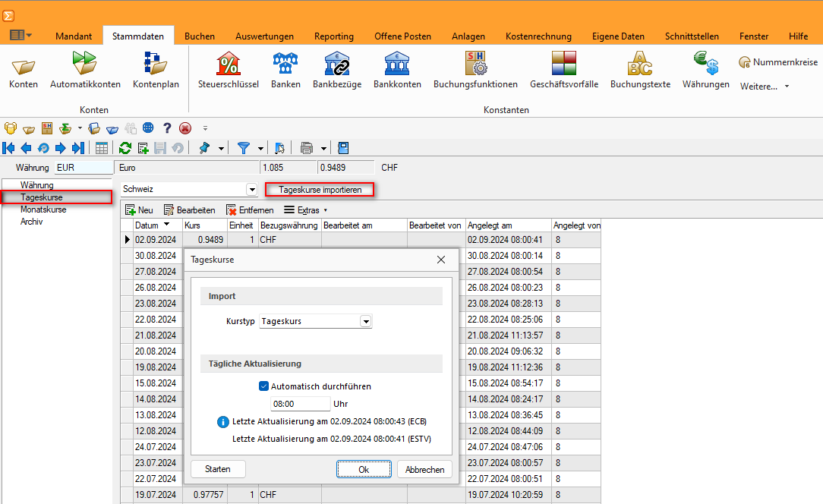Viewport: 823px width, 504px height.
Task: Open the Mandant ribbon tab
Action: point(74,36)
